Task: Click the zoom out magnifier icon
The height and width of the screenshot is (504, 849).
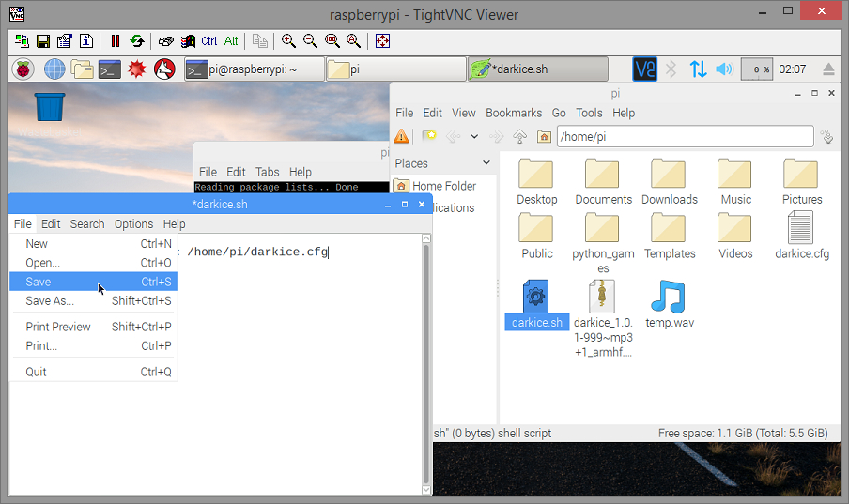Action: click(310, 41)
